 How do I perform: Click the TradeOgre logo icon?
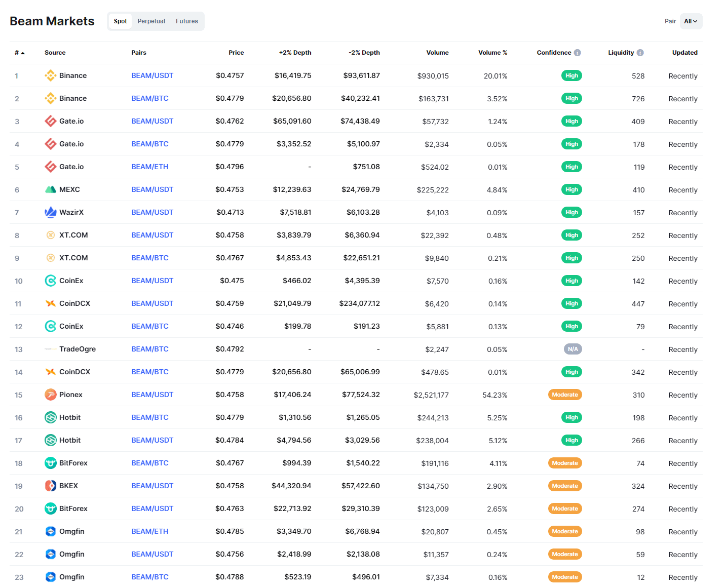[x=50, y=349]
